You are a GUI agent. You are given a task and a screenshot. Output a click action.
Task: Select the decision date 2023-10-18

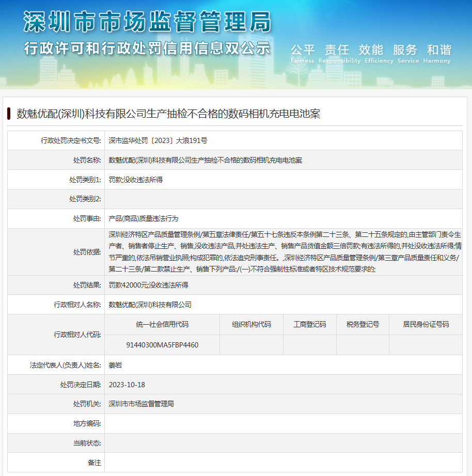127,385
